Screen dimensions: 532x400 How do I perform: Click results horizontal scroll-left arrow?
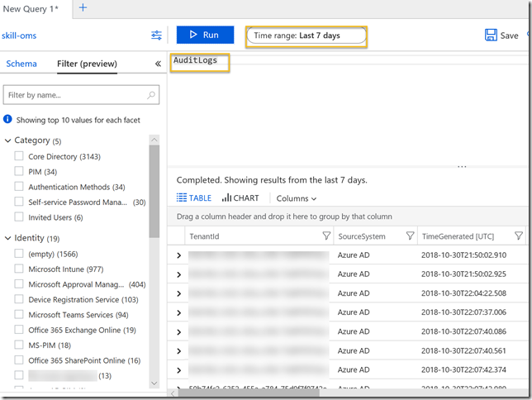point(173,393)
